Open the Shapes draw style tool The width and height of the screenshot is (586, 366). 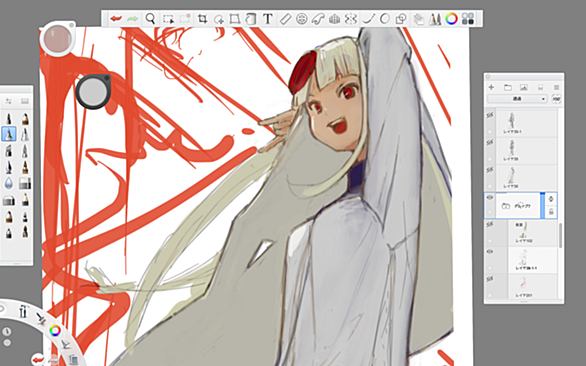401,19
